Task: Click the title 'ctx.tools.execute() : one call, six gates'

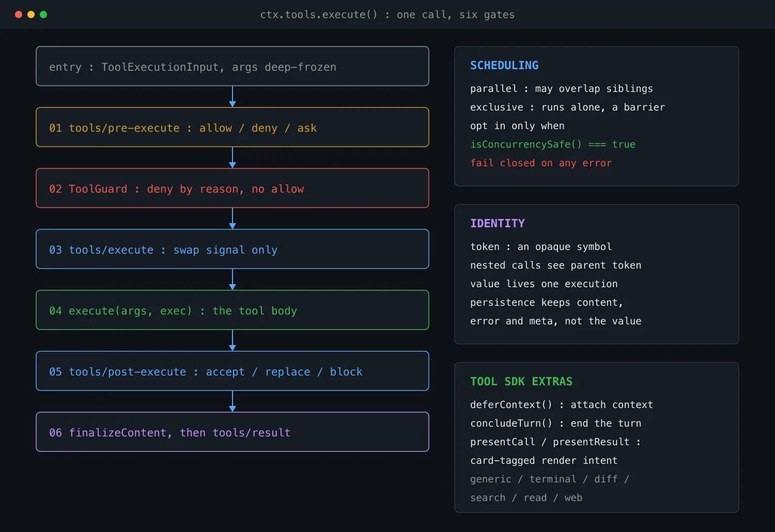Action: pos(388,14)
